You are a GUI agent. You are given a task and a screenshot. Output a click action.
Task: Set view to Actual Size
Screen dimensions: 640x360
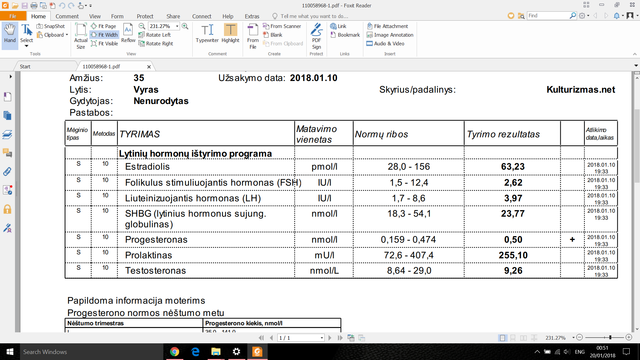tap(80, 36)
